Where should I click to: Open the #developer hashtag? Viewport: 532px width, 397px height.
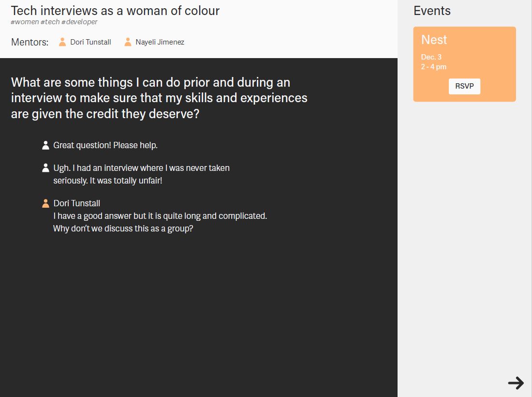[x=79, y=22]
